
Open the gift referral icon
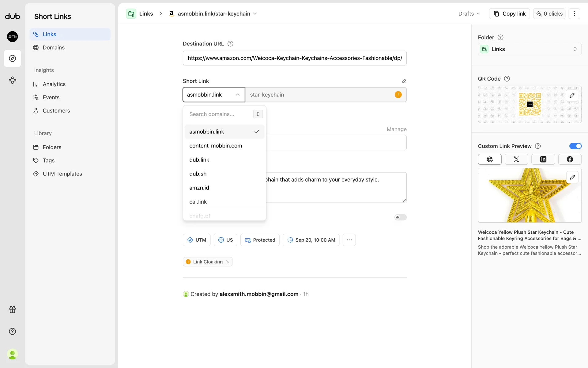pos(13,309)
